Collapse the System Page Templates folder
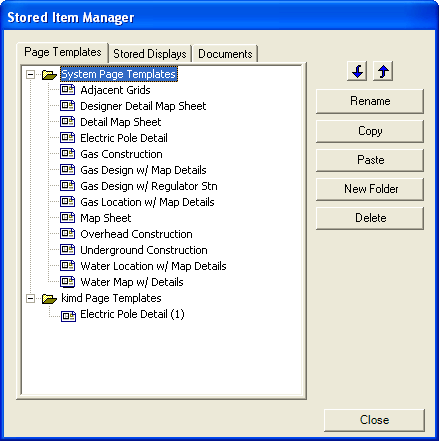439x441 pixels. pos(30,74)
